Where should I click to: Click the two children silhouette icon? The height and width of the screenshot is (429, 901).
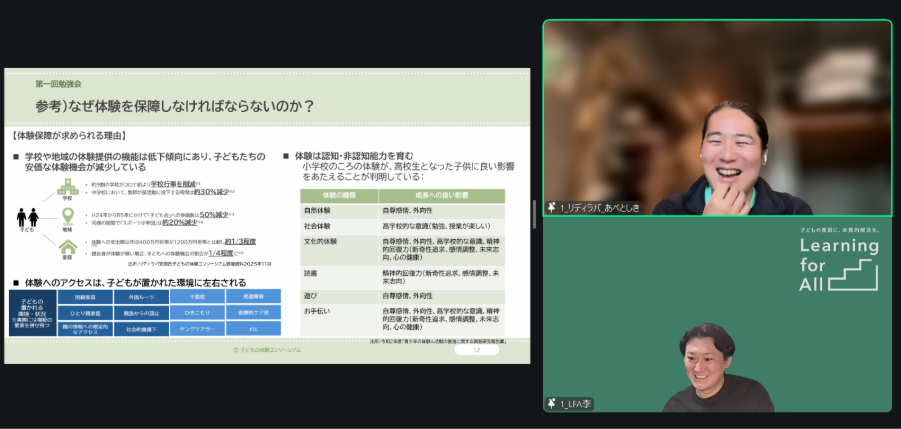tap(28, 216)
